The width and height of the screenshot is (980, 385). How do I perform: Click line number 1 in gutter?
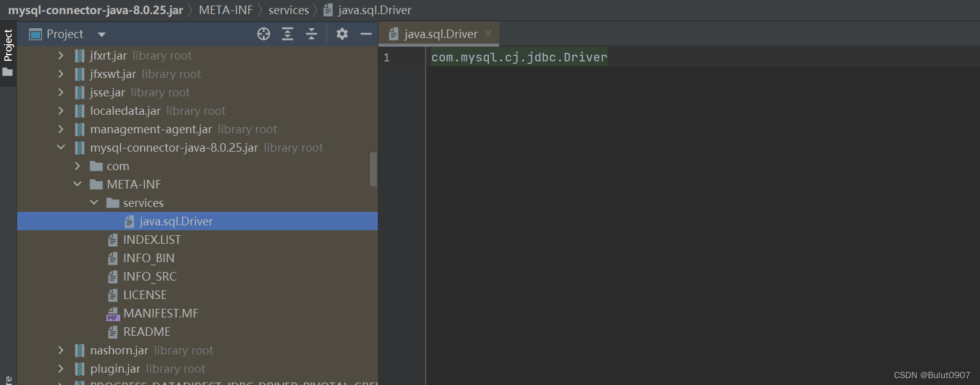386,57
